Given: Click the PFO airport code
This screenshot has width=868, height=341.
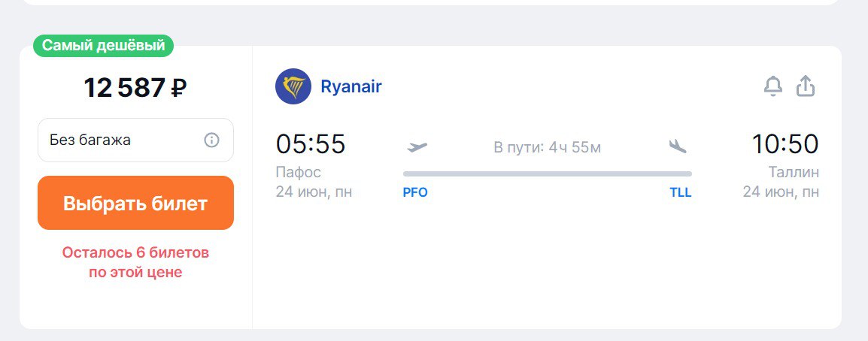Looking at the screenshot, I should coord(415,193).
